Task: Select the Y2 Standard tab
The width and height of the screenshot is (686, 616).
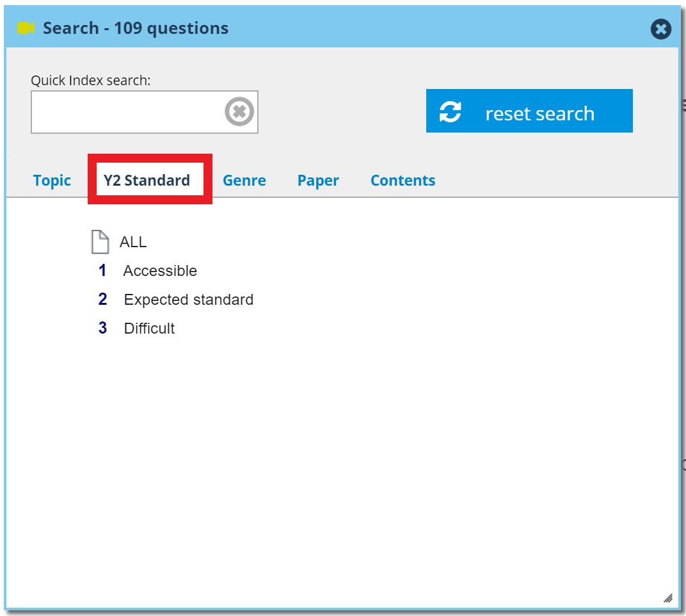Action: [x=147, y=181]
